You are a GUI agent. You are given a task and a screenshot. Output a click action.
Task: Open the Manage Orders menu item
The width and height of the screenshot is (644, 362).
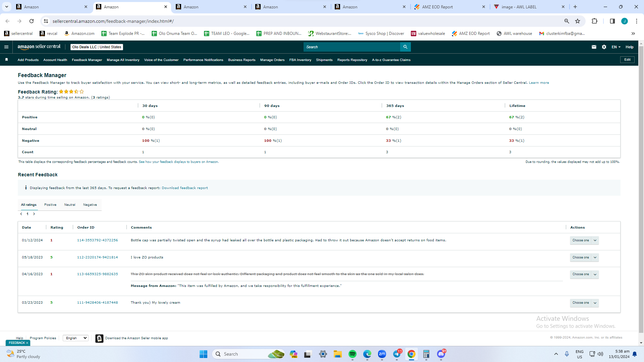click(272, 60)
